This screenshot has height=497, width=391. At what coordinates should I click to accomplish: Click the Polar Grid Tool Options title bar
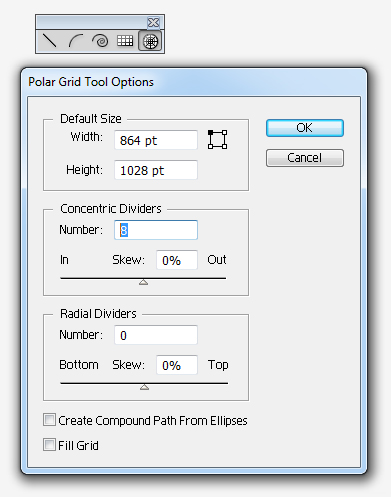pos(194,82)
